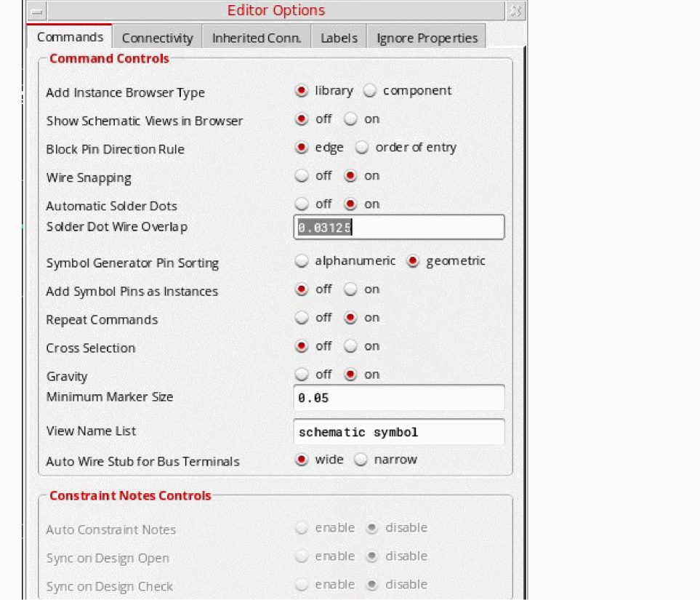Open the Inherited Conn. tab
This screenshot has width=700, height=600.
[256, 38]
